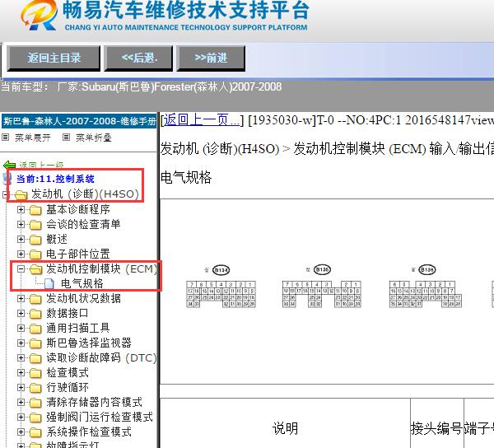Image resolution: width=494 pixels, height=448 pixels.
Task: Expand the 清除存储器内容模式 node
Action: pyautogui.click(x=21, y=402)
